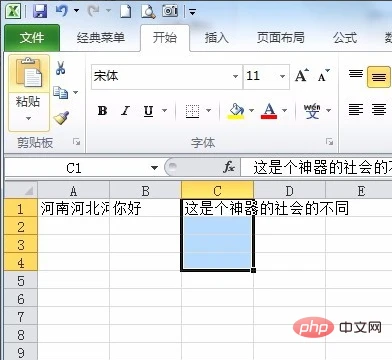Viewport: 392px width, 360px height.
Task: Customize the Quick Access Toolbar dropdown
Action: pyautogui.click(x=192, y=12)
